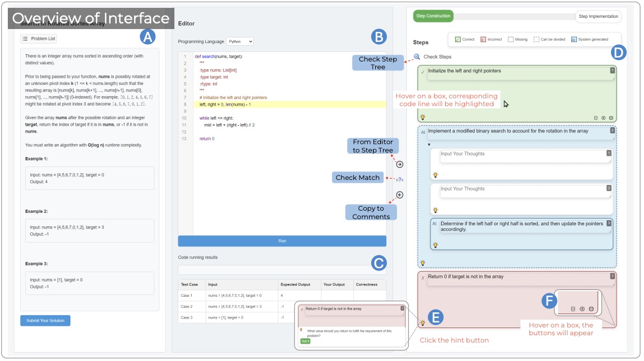
Task: Click hint bulb under 'Determine if the left half' step
Action: coord(435,245)
